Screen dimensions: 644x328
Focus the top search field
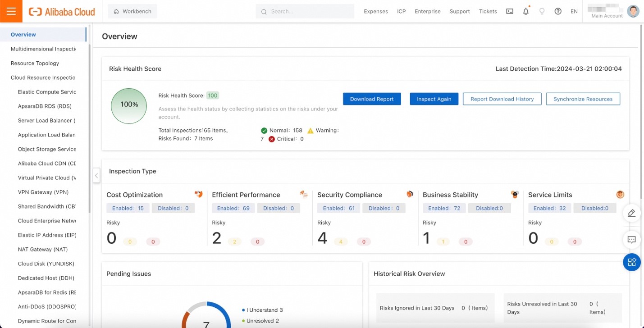[305, 11]
